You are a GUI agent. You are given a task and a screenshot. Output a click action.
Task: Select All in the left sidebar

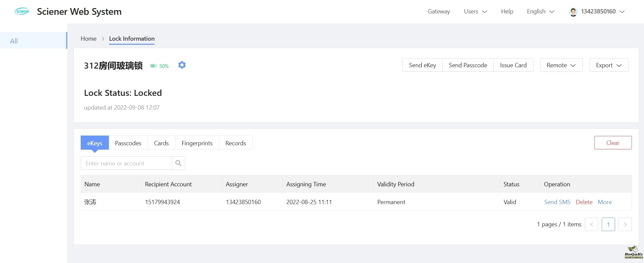[14, 41]
